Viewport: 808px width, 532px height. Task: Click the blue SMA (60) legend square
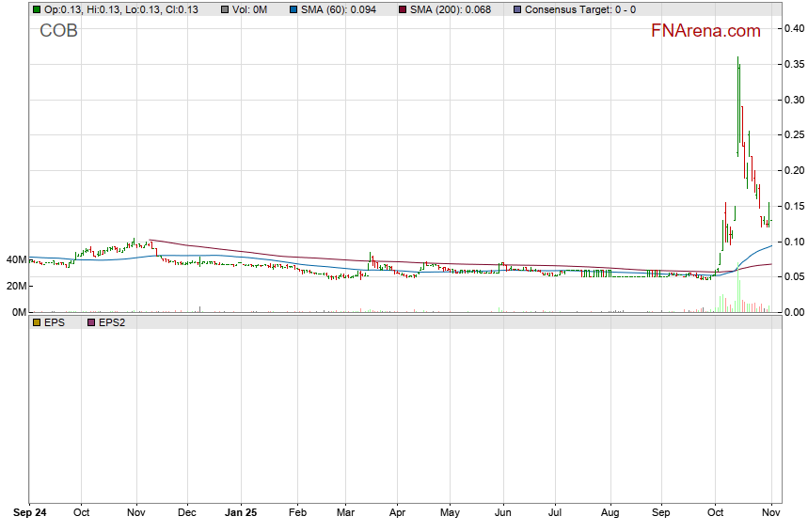[293, 9]
